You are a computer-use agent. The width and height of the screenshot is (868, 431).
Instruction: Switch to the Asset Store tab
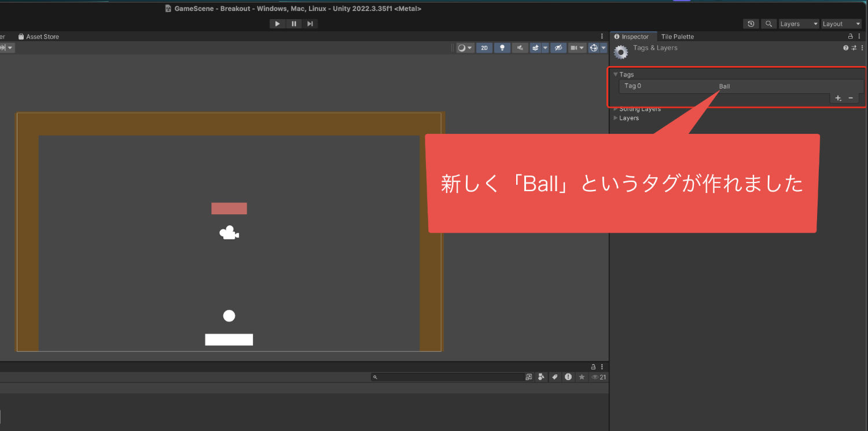[39, 36]
